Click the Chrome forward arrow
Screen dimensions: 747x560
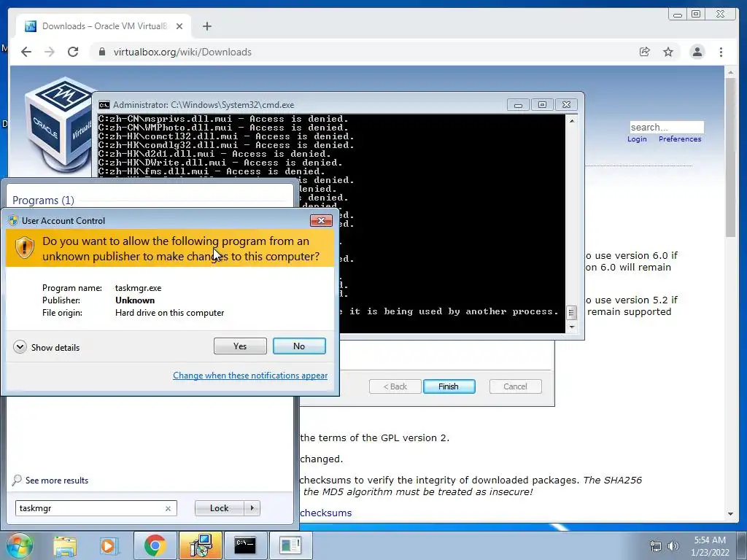point(50,52)
